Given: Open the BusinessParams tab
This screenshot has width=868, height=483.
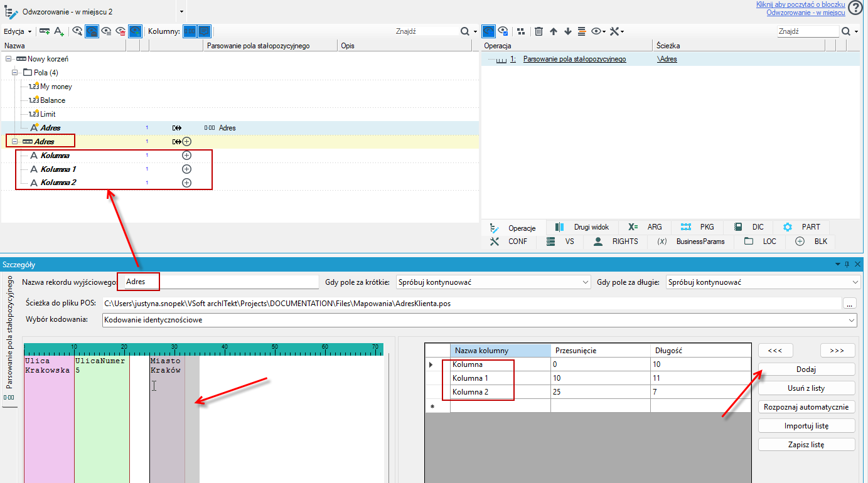Looking at the screenshot, I should 690,241.
